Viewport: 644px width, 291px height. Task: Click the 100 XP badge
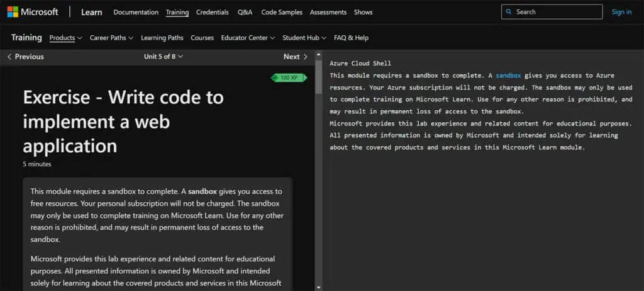coord(289,78)
